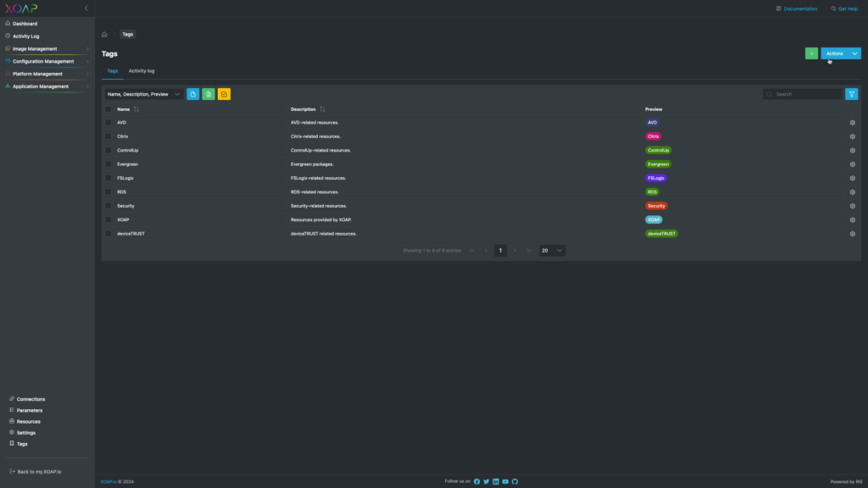868x488 pixels.
Task: Open the YouTube icon in the footer
Action: (505, 482)
